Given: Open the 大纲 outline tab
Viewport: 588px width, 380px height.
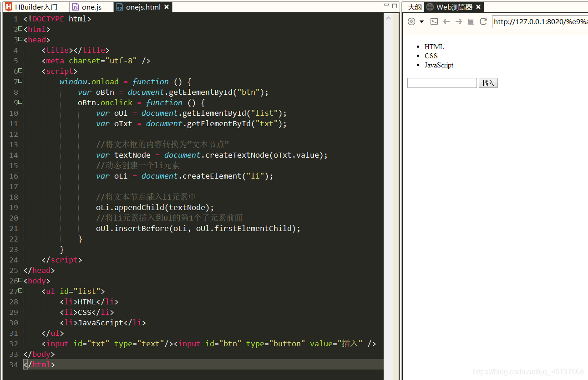Looking at the screenshot, I should [414, 7].
